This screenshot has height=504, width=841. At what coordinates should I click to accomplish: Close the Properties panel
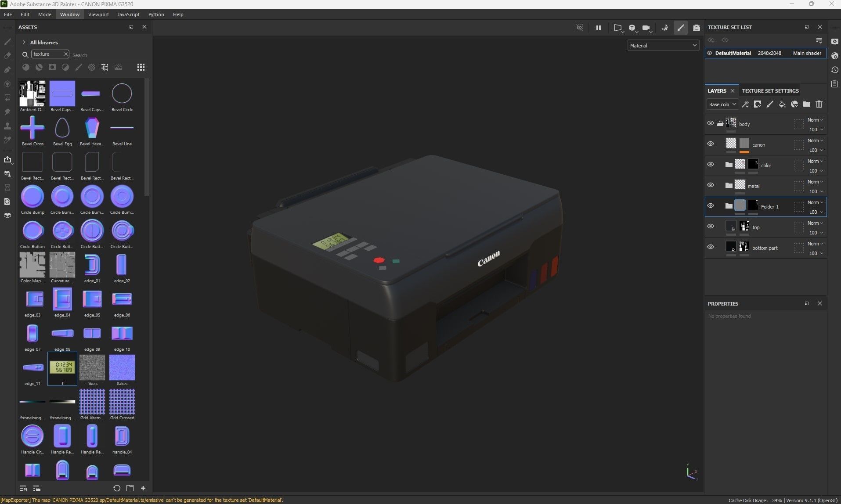click(819, 303)
